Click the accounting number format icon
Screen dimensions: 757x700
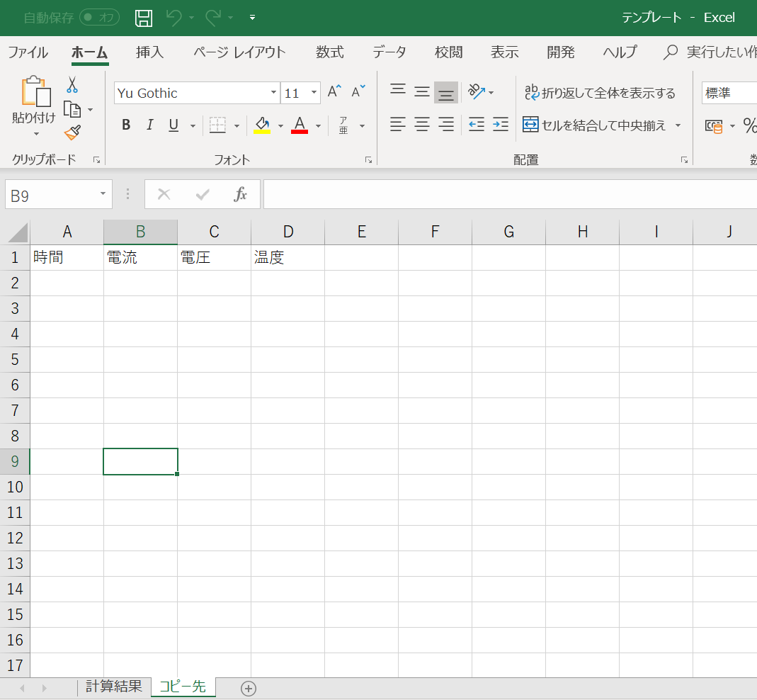pyautogui.click(x=714, y=126)
